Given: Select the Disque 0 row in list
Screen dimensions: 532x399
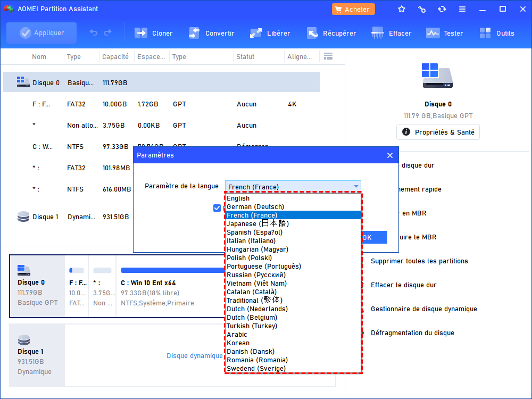Looking at the screenshot, I should [x=162, y=82].
